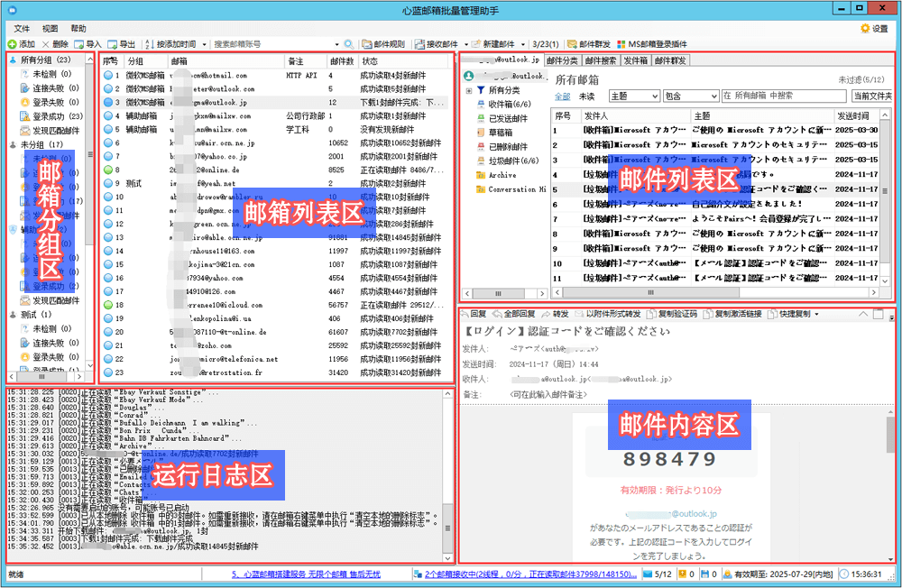Click the 导出 export icon

tap(113, 44)
